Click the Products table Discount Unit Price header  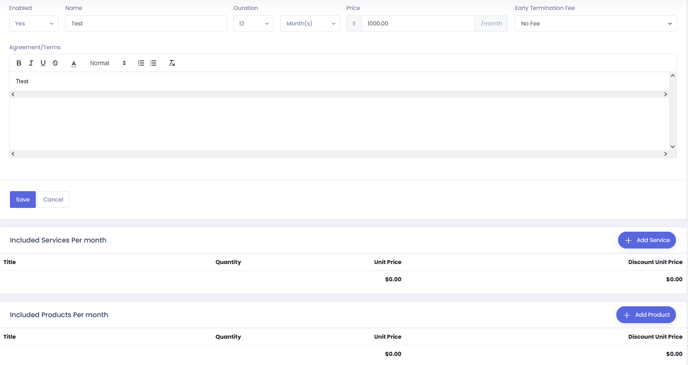[655, 336]
